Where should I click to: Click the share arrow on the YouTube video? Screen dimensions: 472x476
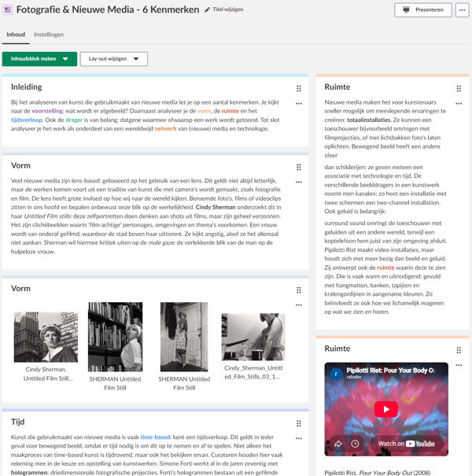tap(337, 444)
